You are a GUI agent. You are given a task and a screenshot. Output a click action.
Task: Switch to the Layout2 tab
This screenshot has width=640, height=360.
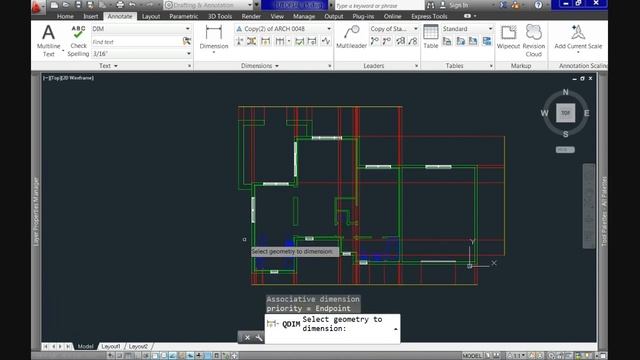pyautogui.click(x=138, y=346)
